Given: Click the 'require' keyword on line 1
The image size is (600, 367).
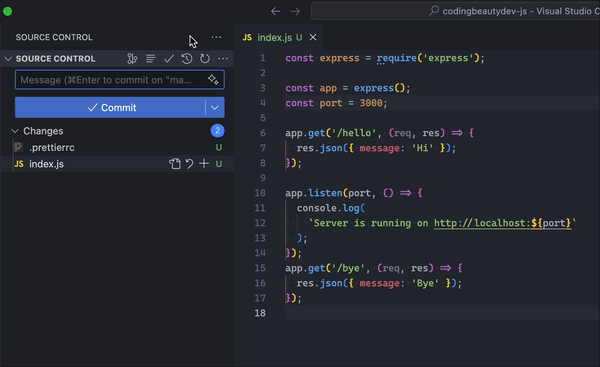Looking at the screenshot, I should point(397,58).
